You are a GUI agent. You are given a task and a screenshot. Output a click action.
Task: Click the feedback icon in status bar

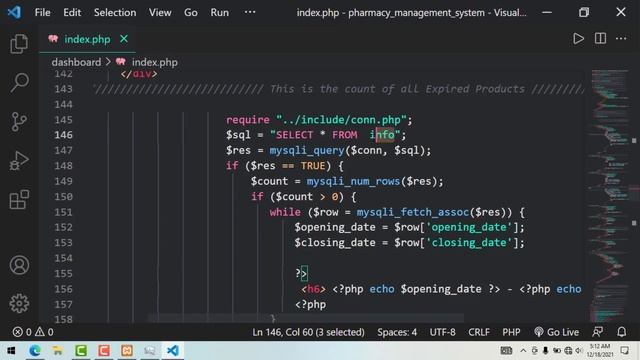click(598, 332)
